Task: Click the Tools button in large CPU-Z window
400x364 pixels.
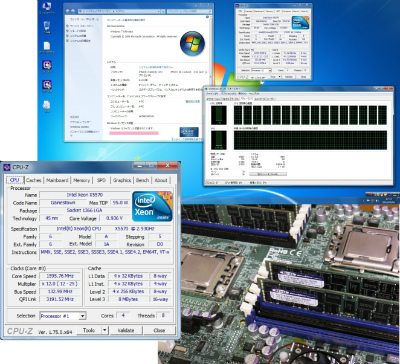Action: (x=89, y=330)
